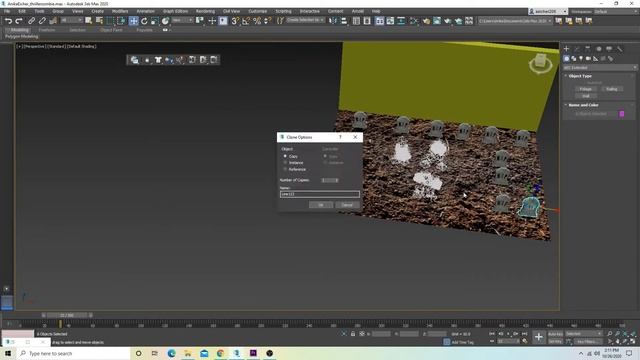The image size is (640, 360).
Task: Open the selection filter dropdown
Action: (71, 20)
